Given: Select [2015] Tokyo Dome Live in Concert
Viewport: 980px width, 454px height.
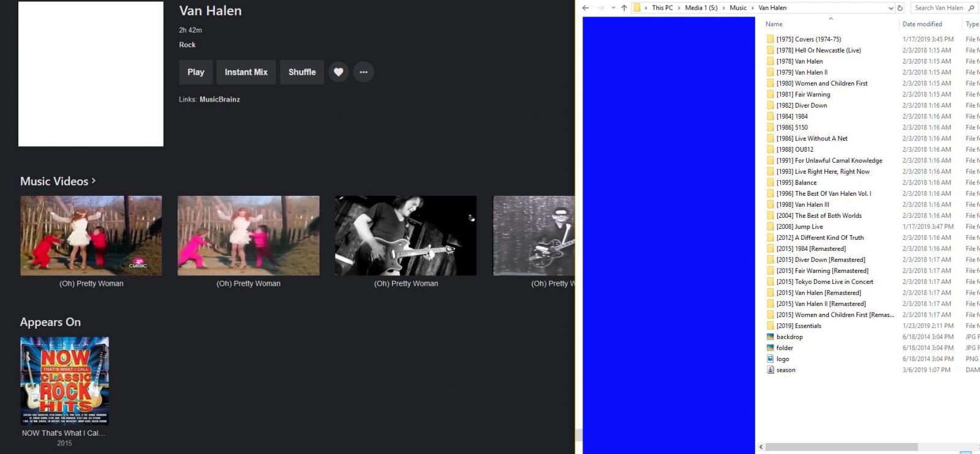Looking at the screenshot, I should click(x=824, y=281).
